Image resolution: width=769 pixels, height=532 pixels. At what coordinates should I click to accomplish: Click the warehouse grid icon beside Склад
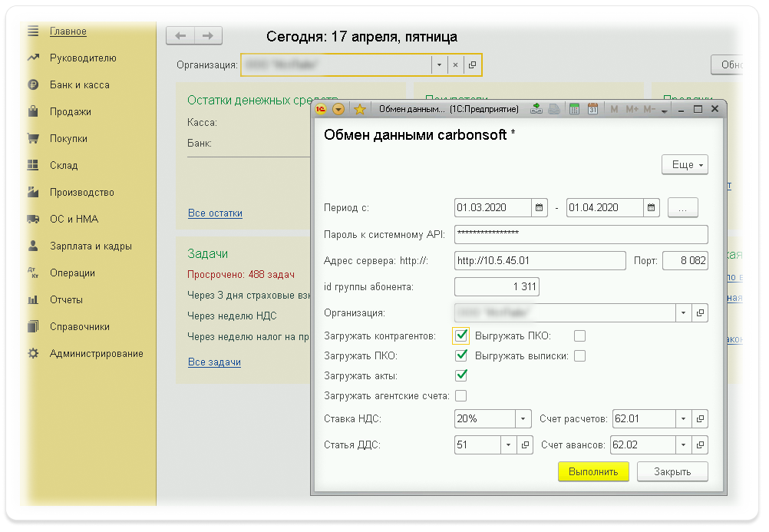point(33,165)
